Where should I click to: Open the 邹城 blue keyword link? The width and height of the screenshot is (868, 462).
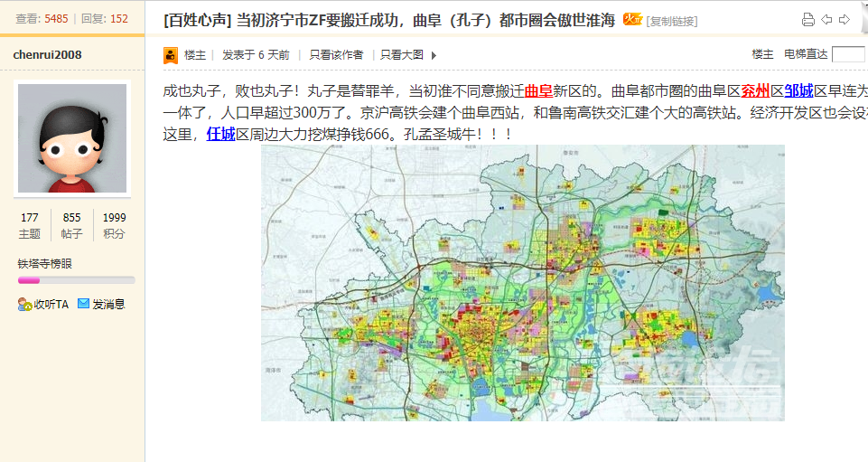798,90
